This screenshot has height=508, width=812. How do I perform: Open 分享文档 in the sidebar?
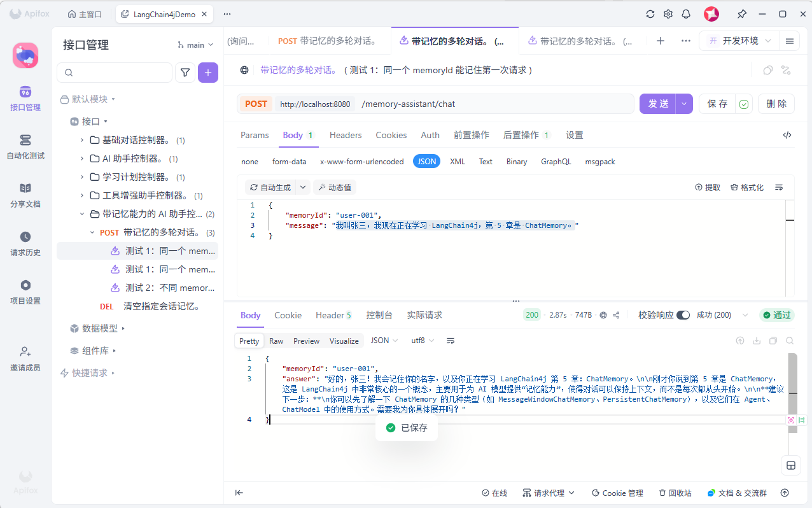[25, 195]
